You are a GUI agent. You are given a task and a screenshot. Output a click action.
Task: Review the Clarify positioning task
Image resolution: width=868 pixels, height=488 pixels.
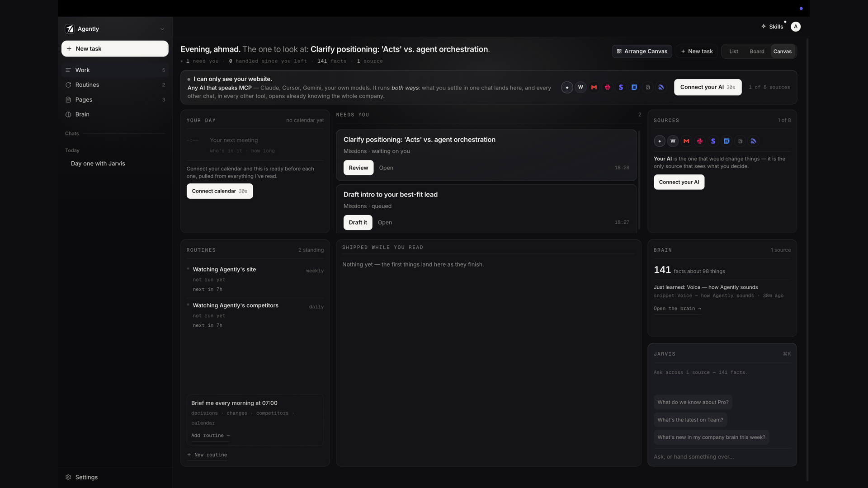tap(359, 168)
